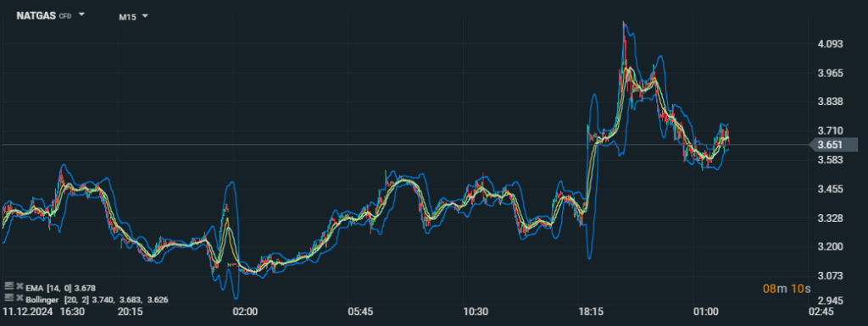Click the 18:15 time axis marker
The image size is (868, 326).
point(591,312)
